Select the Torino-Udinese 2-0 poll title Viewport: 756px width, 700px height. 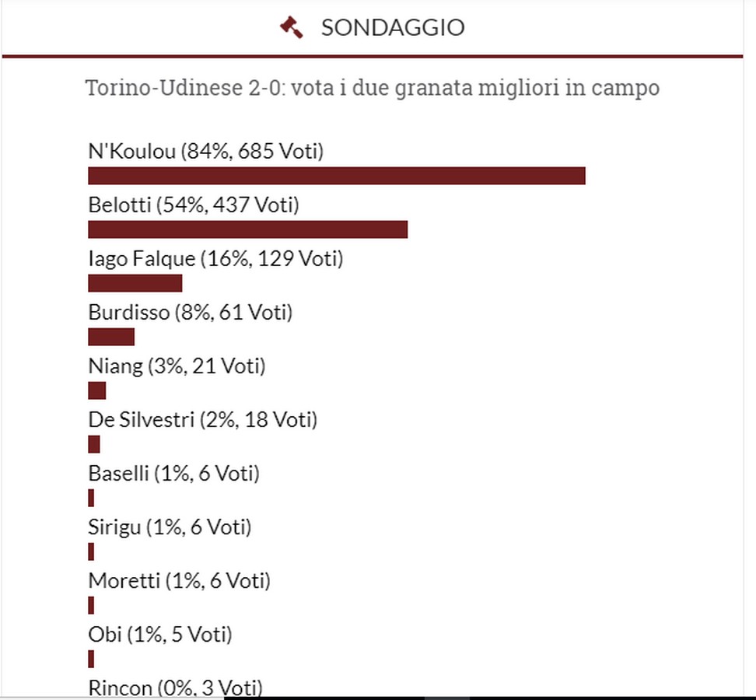(373, 88)
